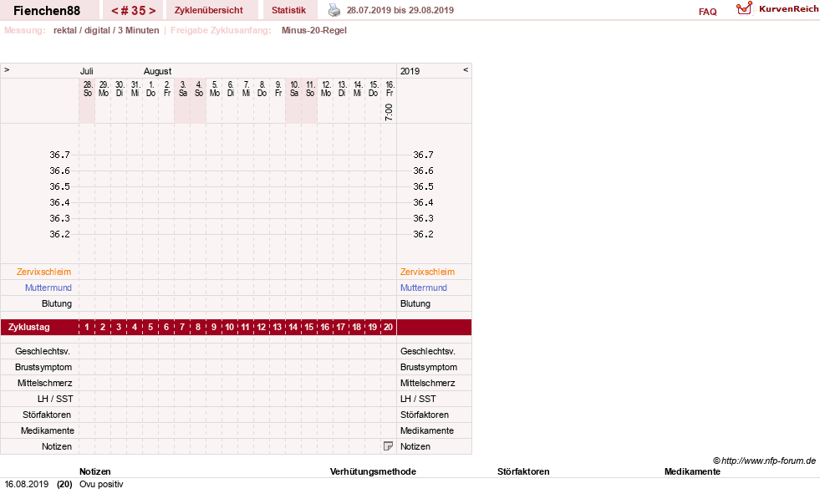Click the left Notizen row label
The width and height of the screenshot is (820, 504).
coord(57,446)
